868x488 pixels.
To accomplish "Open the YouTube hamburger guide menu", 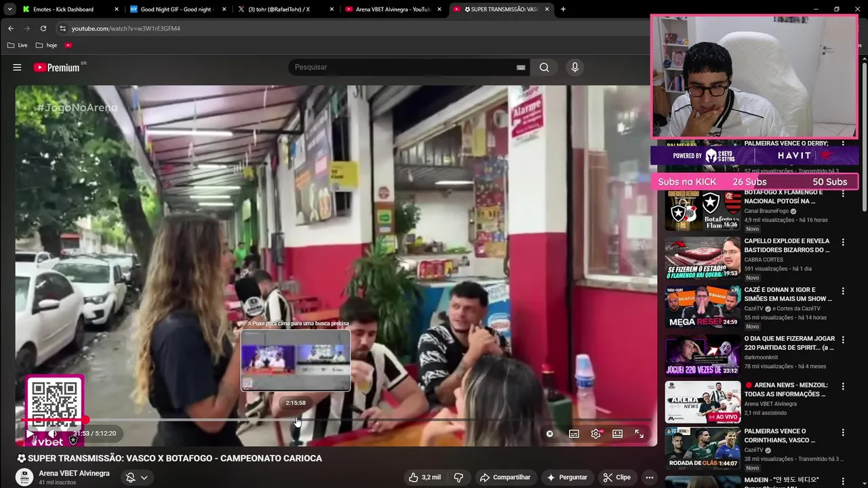I will (x=17, y=67).
